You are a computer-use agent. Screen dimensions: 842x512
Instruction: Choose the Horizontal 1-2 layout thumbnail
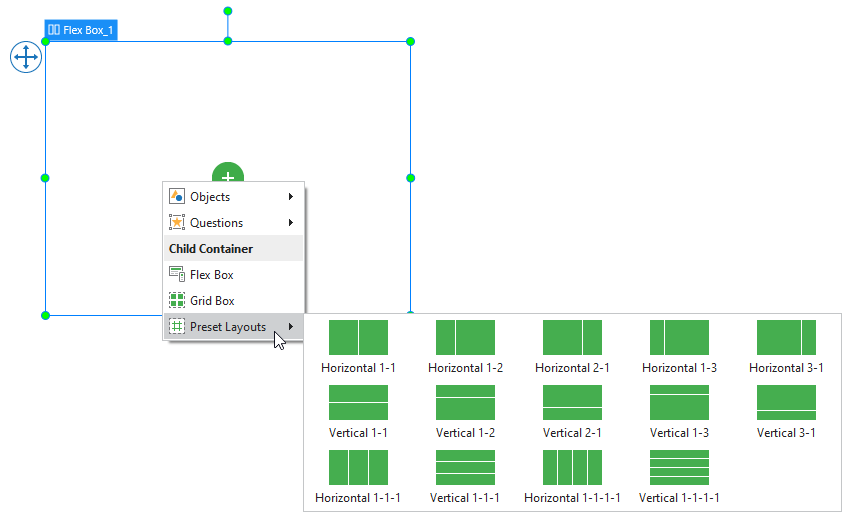[x=465, y=338]
